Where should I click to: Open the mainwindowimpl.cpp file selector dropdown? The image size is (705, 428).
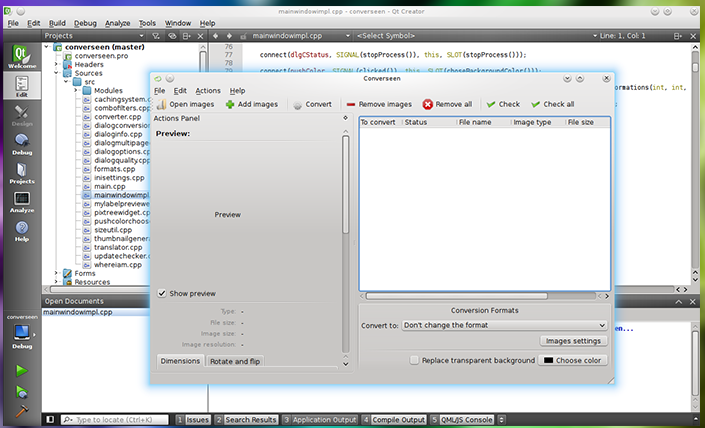click(x=300, y=36)
